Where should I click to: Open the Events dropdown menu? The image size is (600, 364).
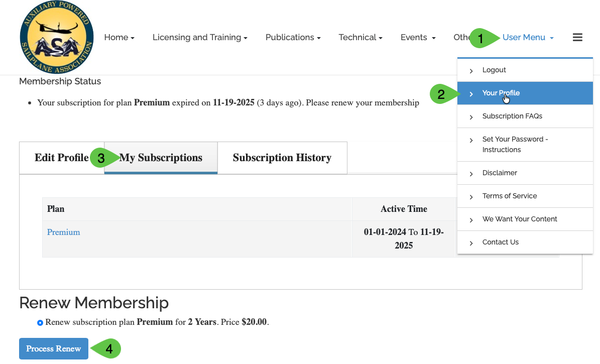click(418, 38)
